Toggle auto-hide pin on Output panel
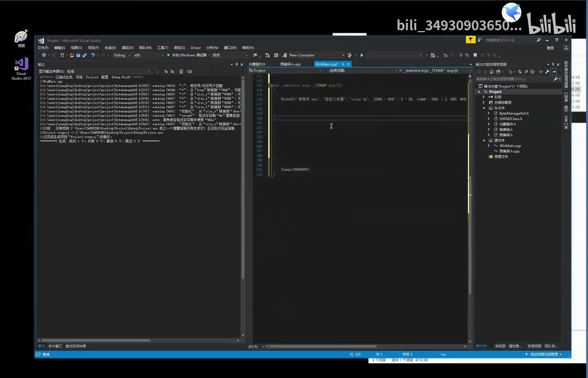 click(x=237, y=65)
